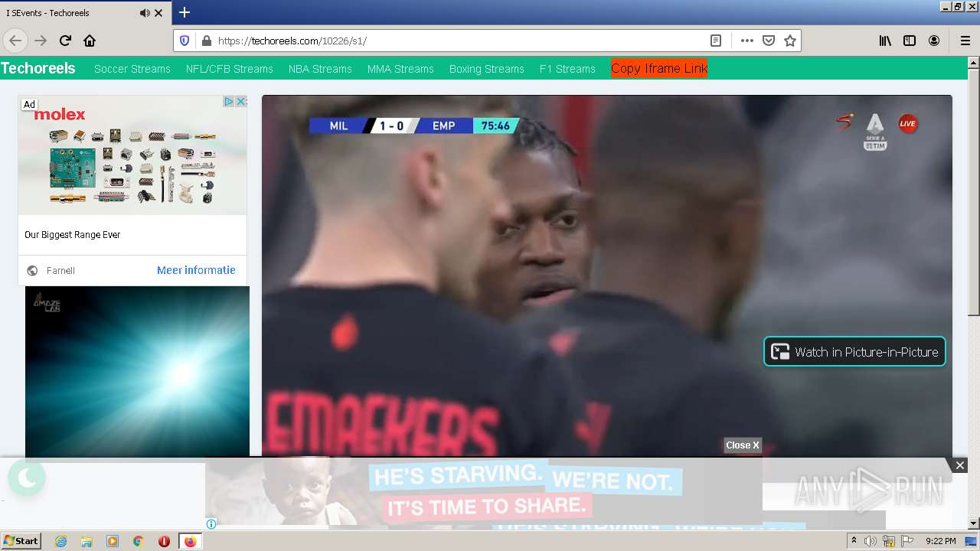Show hidden tray icons arrow
The image size is (980, 551).
point(854,541)
